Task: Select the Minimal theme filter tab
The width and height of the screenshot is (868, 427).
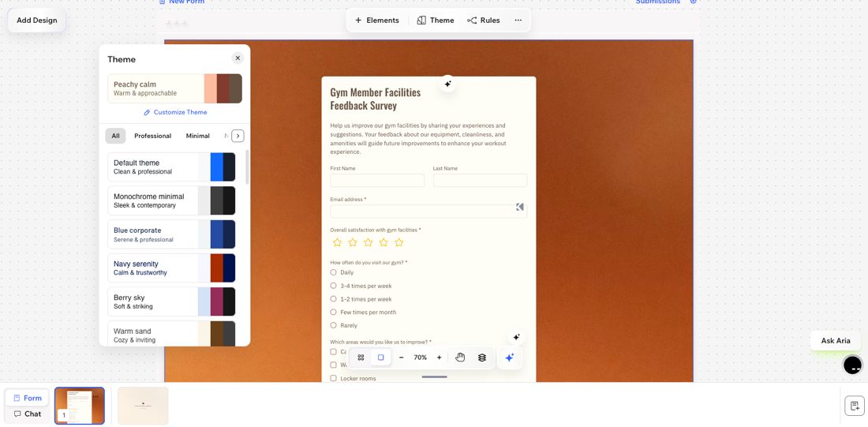Action: 197,136
